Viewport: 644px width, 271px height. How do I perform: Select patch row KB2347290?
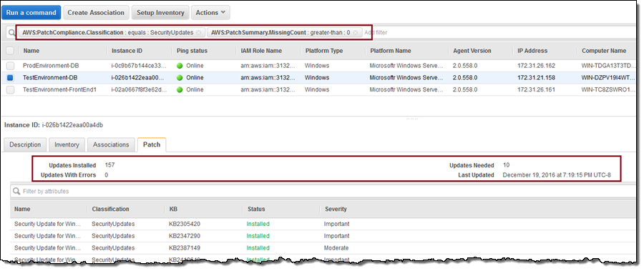[323, 236]
